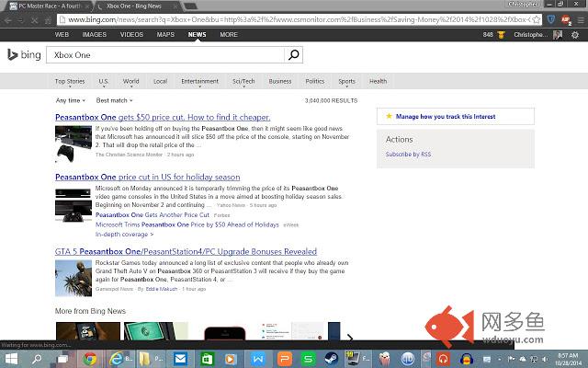
Task: Open the Local news category
Action: click(x=160, y=81)
